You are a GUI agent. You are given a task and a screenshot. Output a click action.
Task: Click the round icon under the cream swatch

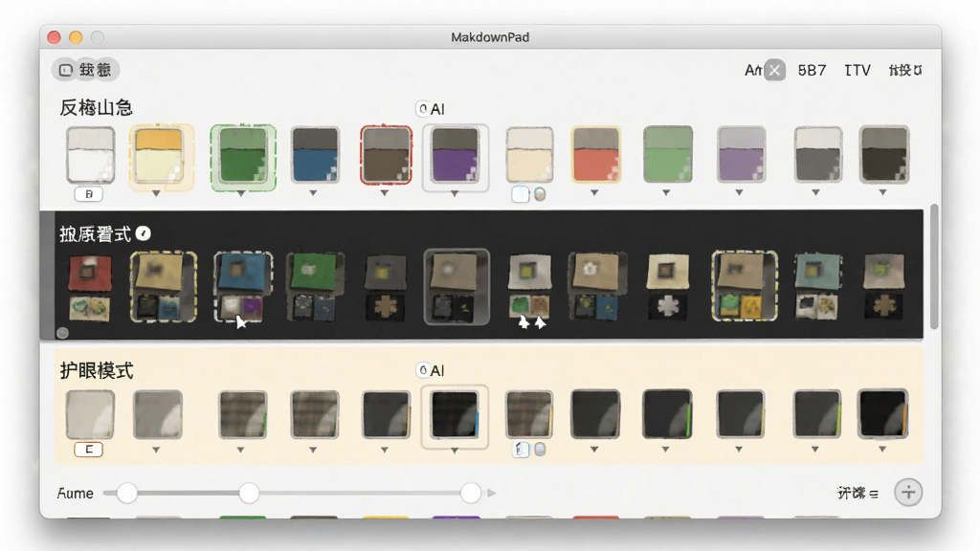[540, 194]
